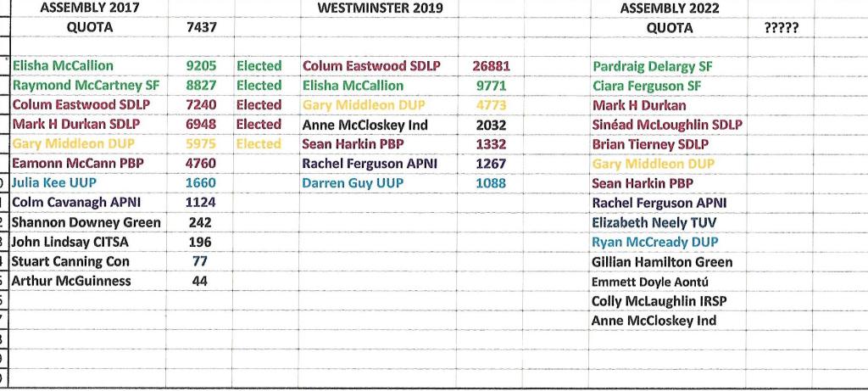Select the Emmett Doyle Aontú cell

[649, 282]
